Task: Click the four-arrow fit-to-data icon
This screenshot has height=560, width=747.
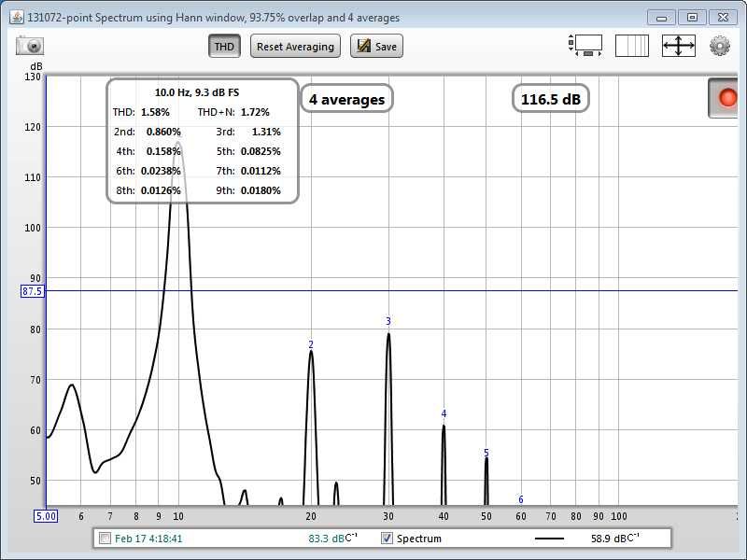Action: pos(679,46)
